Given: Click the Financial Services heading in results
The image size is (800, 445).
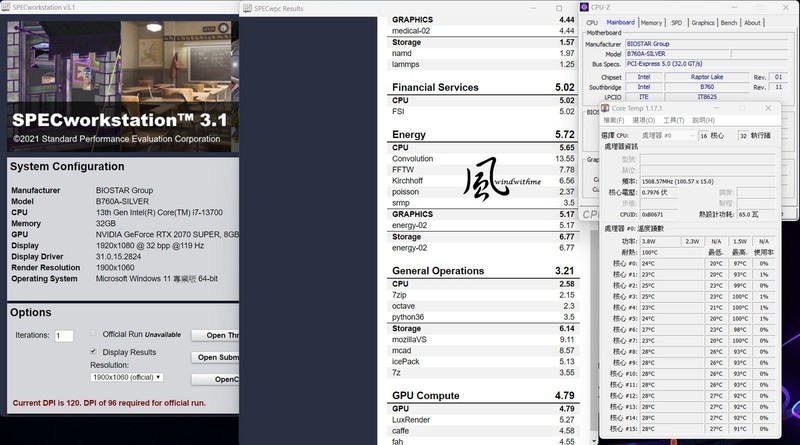Looking at the screenshot, I should pyautogui.click(x=435, y=87).
